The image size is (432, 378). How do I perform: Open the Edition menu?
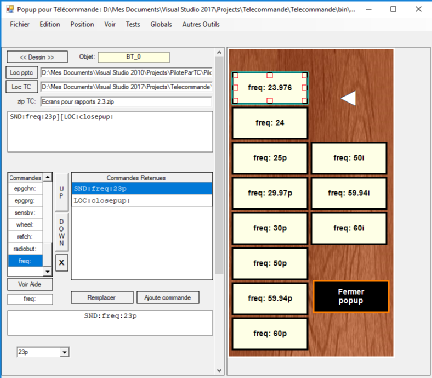pos(50,24)
